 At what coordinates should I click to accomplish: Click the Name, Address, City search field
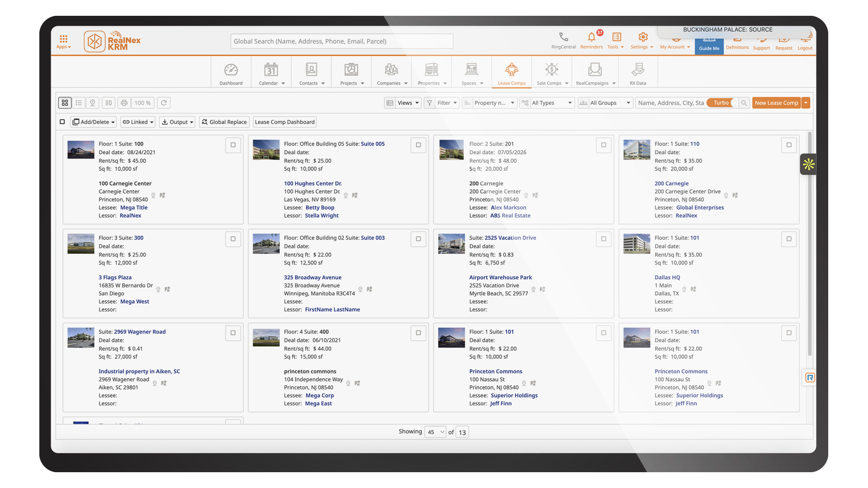point(670,103)
